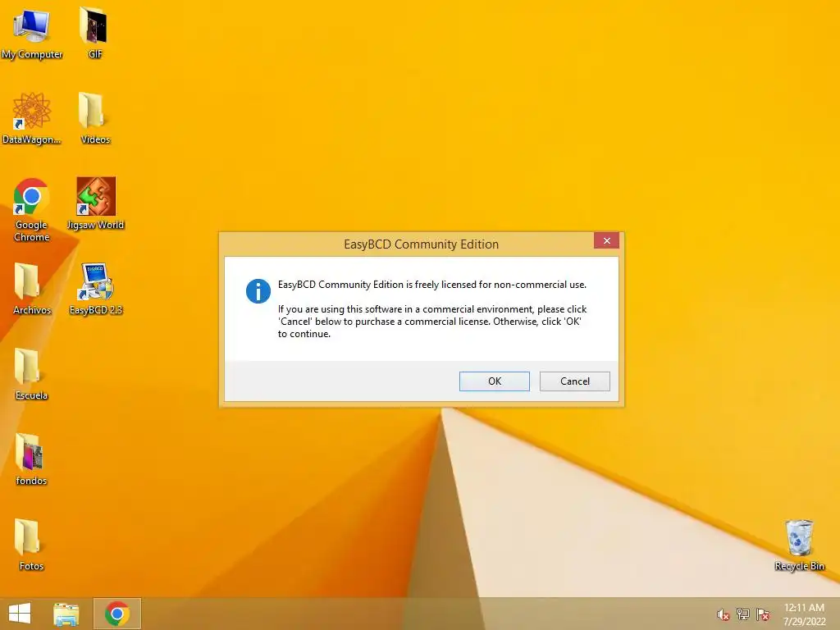Click the EasyBCD Community Edition title bar
840x630 pixels.
pyautogui.click(x=421, y=244)
